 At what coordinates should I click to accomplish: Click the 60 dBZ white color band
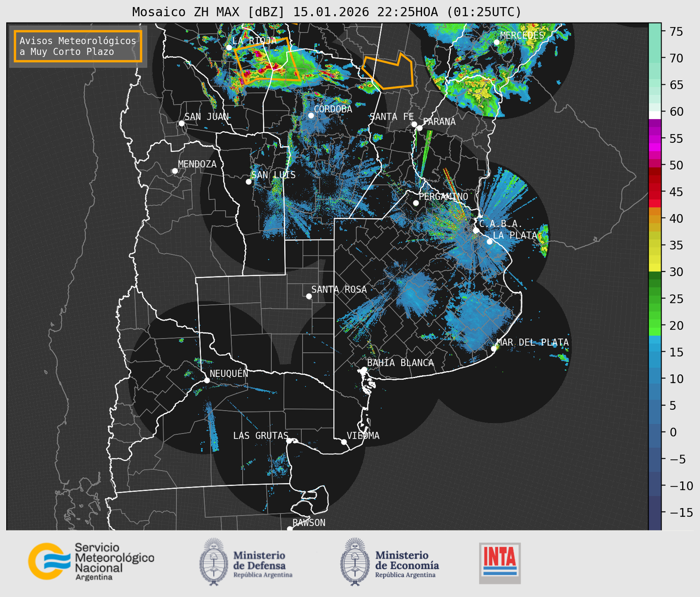coord(655,115)
